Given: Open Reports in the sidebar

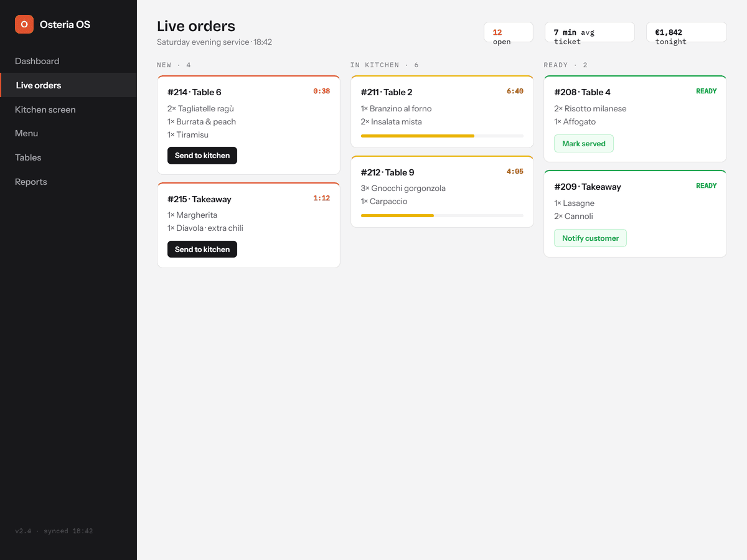Looking at the screenshot, I should pos(68,182).
